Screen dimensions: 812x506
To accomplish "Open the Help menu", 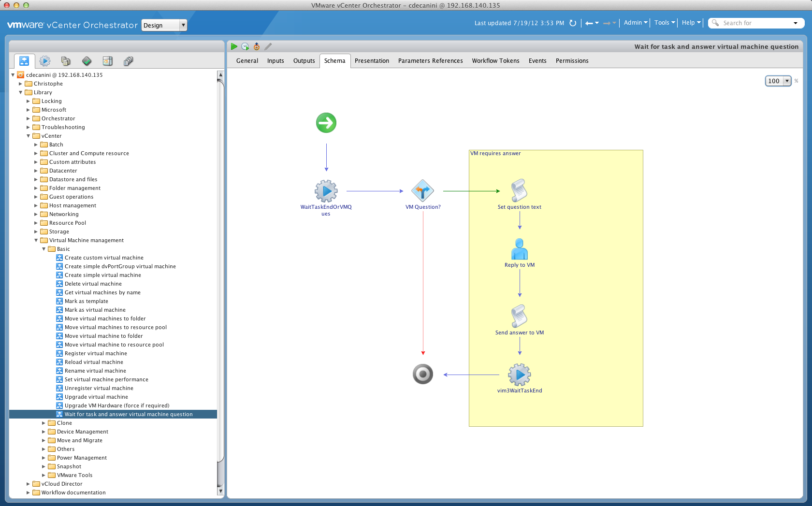I will [691, 23].
